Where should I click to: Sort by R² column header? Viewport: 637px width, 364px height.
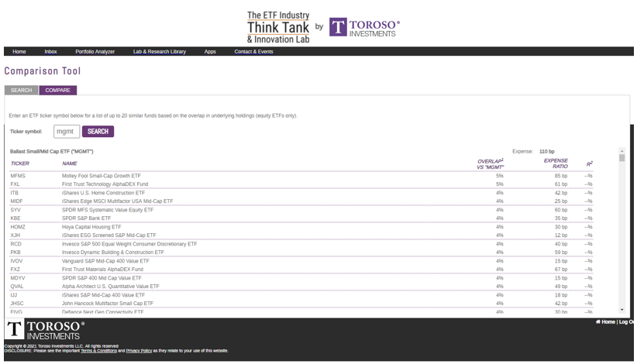coord(590,164)
